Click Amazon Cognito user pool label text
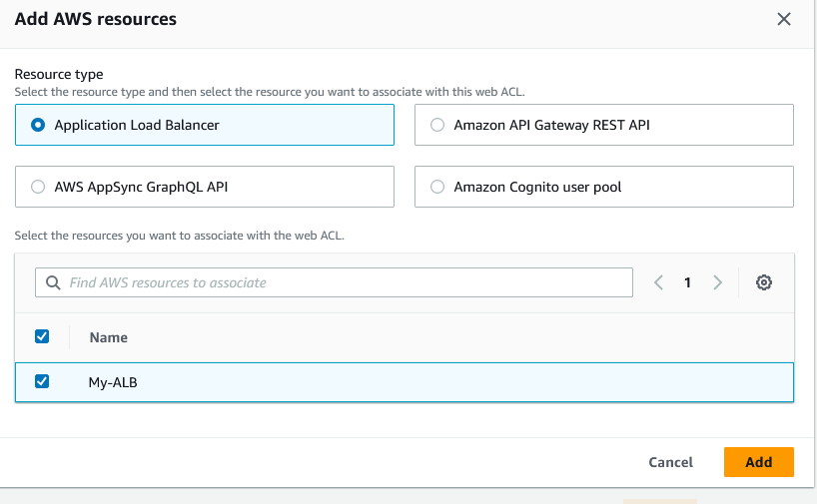This screenshot has height=504, width=817. click(538, 187)
